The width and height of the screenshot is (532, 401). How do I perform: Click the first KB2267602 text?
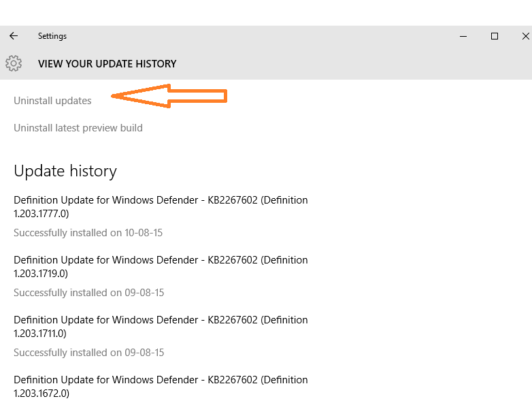click(233, 200)
